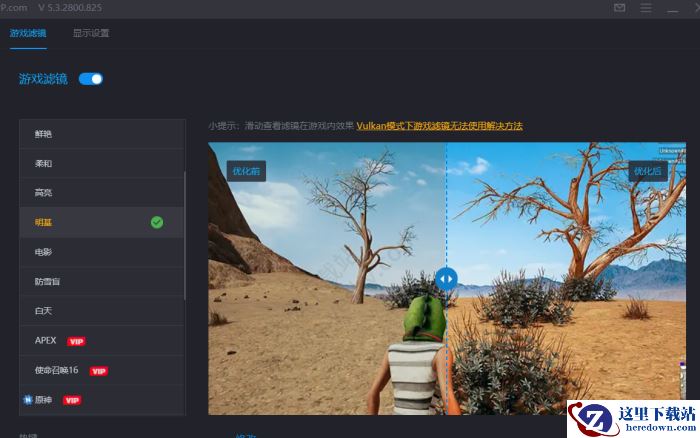This screenshot has height=438, width=700.
Task: Minimize the settings window
Action: [673, 10]
